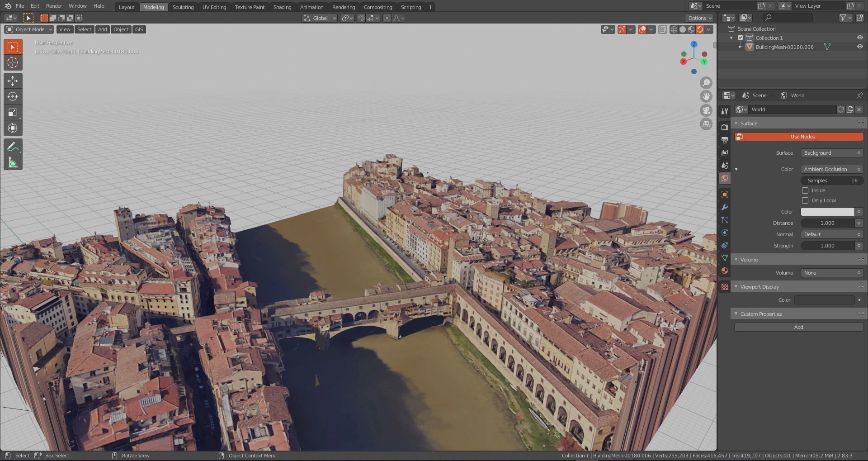This screenshot has width=868, height=461.
Task: Uncheck Collection 1 exclude checkbox
Action: pos(741,38)
